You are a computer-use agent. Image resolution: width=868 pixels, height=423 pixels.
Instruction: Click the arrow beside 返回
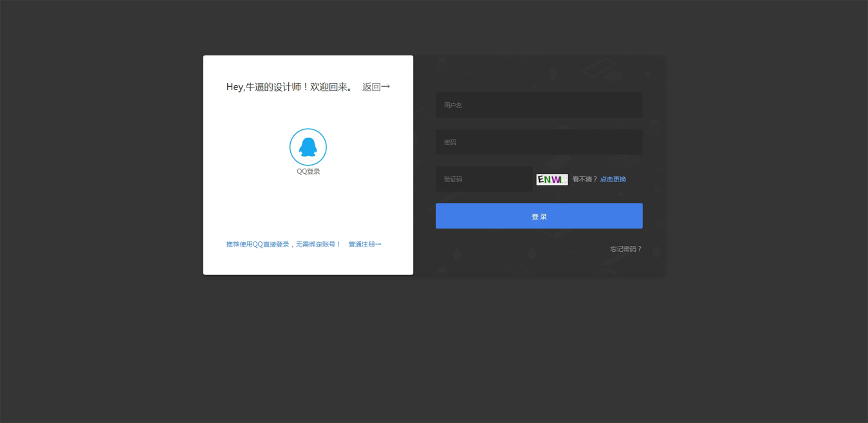coord(386,87)
